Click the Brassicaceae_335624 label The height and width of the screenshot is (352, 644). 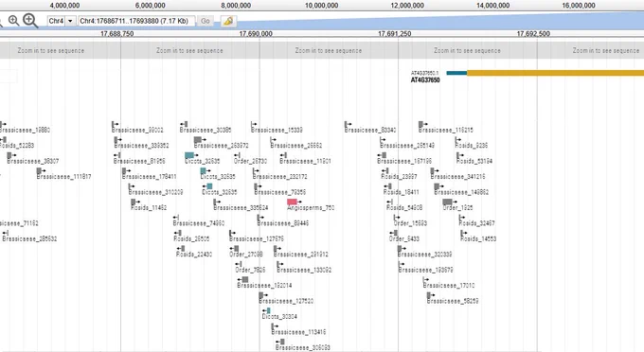pyautogui.click(x=241, y=207)
